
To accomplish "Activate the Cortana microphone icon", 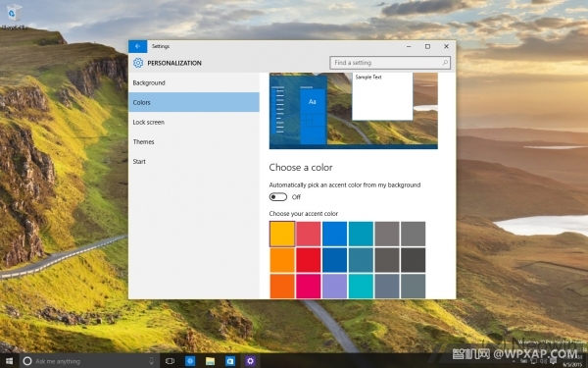I will [x=152, y=361].
